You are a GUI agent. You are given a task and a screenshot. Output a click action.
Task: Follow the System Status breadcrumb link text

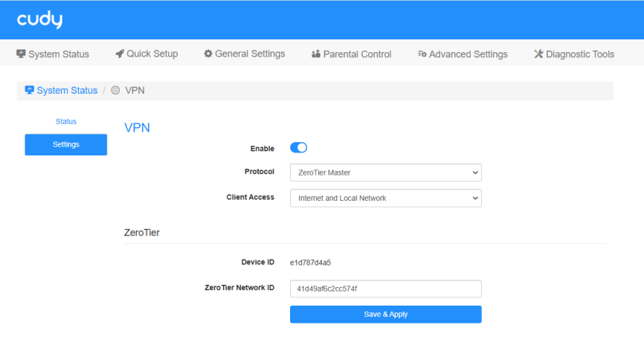67,90
